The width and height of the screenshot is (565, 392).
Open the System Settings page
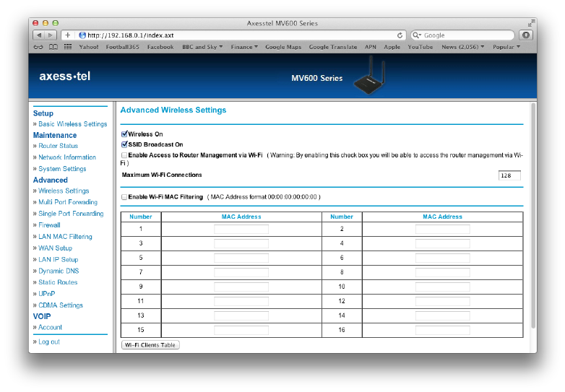[62, 169]
